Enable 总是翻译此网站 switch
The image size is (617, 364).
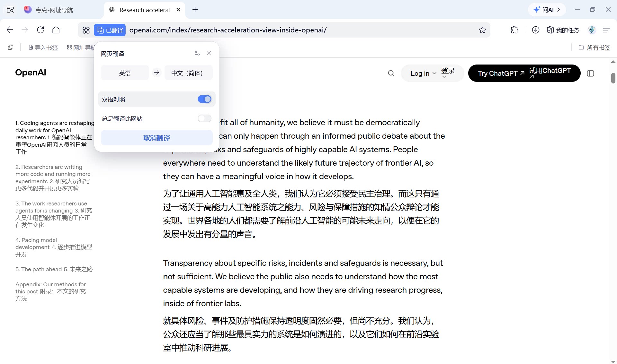coord(205,118)
